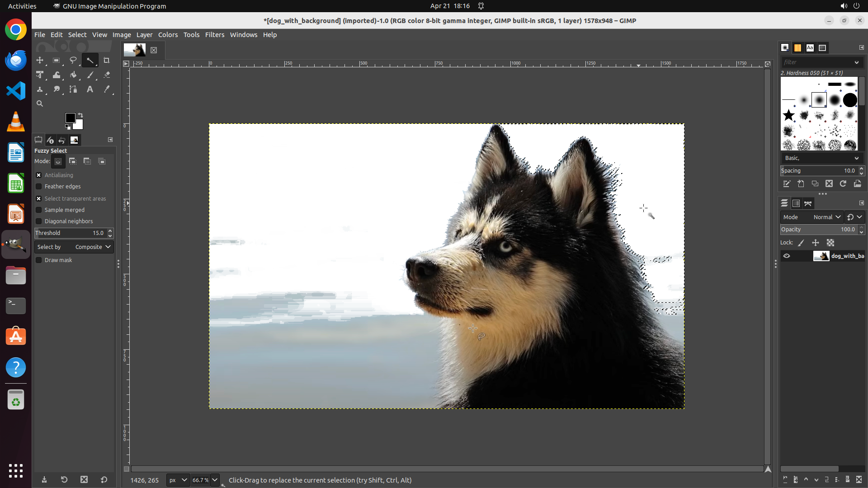Select the Paintbrush tool
The height and width of the screenshot is (488, 868).
coord(90,75)
